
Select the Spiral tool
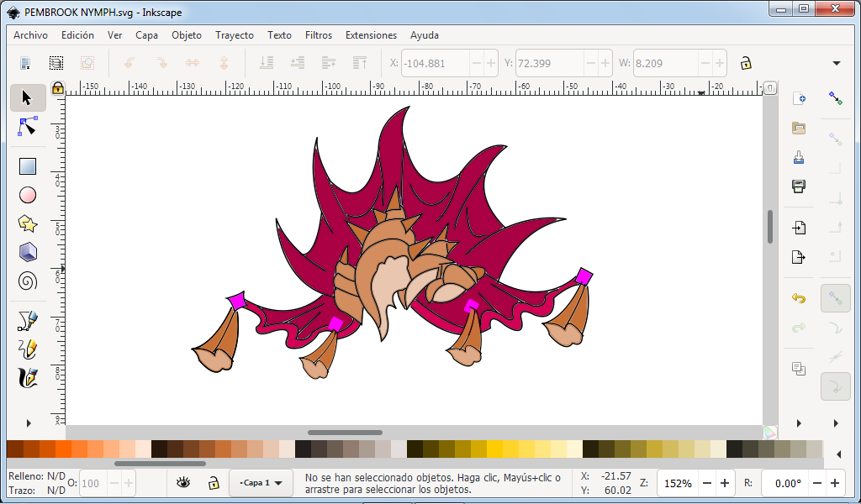pyautogui.click(x=28, y=281)
